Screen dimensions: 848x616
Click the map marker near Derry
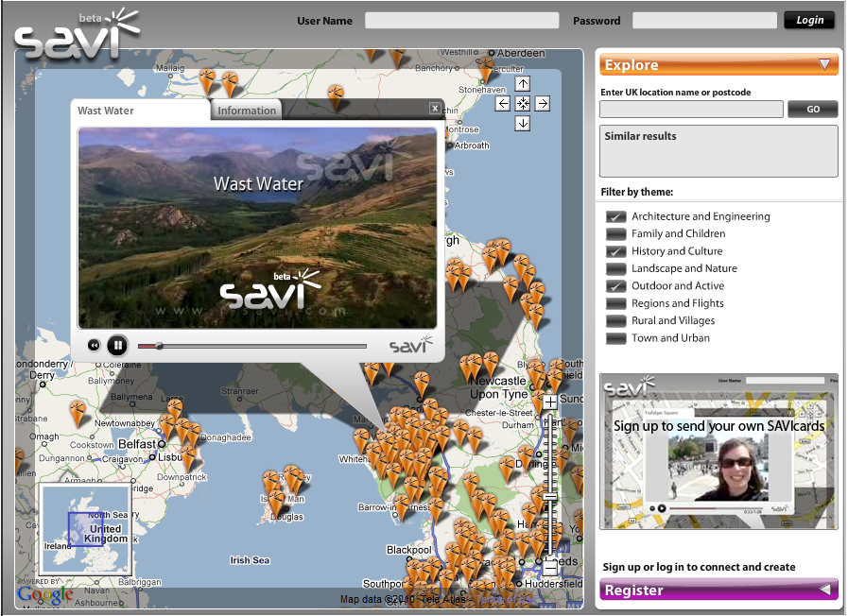78,414
